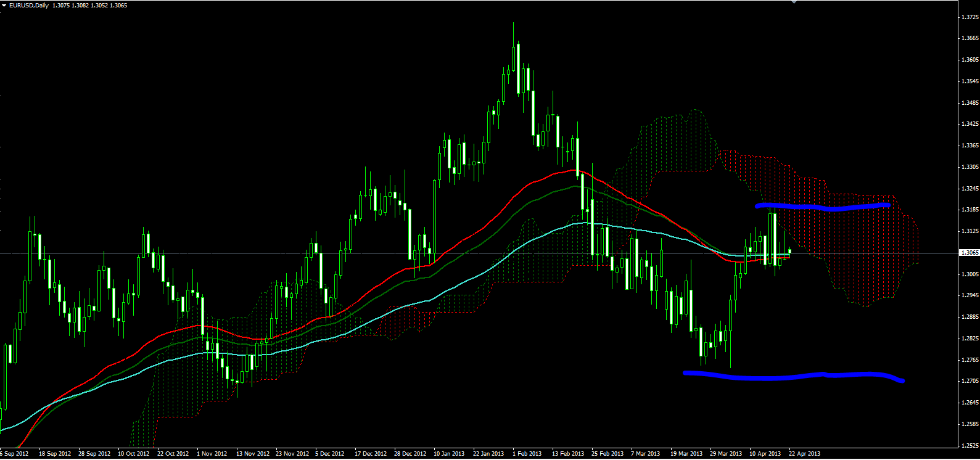Click the 1.2885 price scale label

click(x=970, y=317)
